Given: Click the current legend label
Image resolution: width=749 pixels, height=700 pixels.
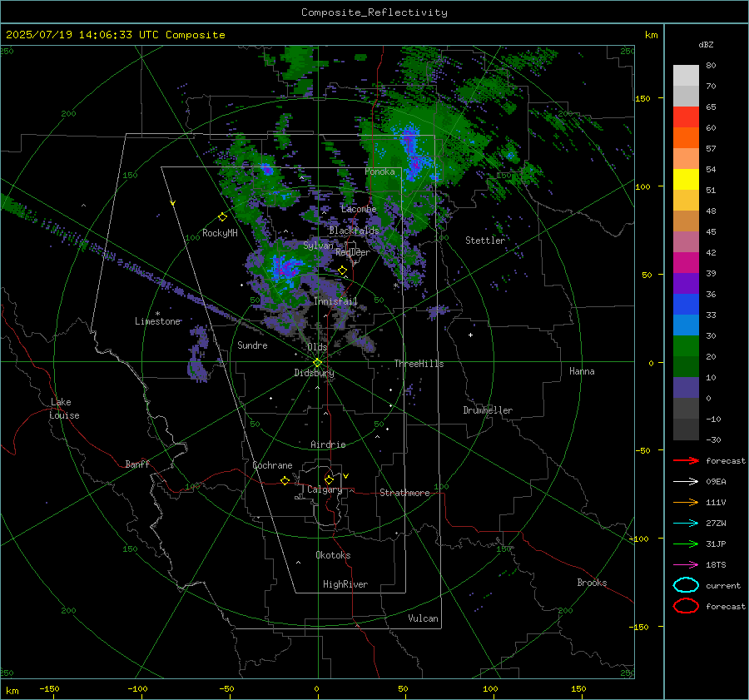Looking at the screenshot, I should click(723, 585).
